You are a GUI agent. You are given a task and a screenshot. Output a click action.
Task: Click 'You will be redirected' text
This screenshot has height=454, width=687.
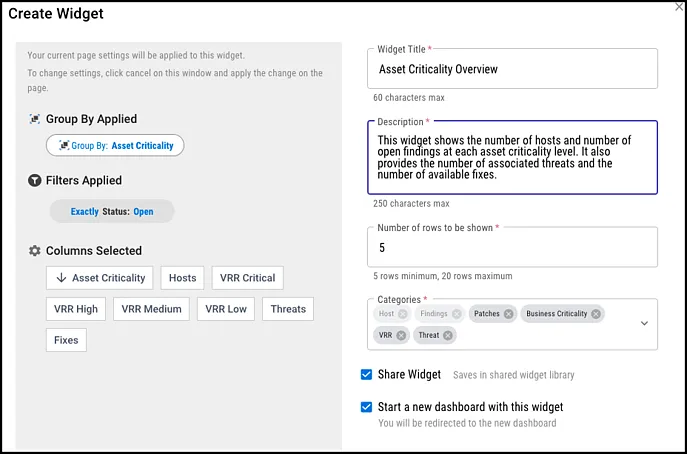(467, 423)
